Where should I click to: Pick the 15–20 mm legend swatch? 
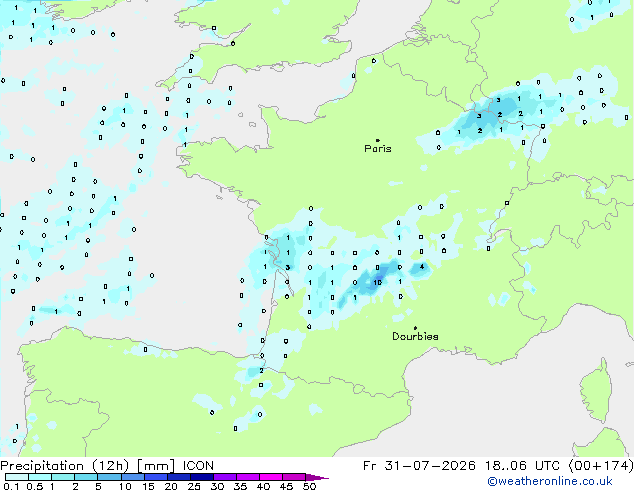point(155,477)
